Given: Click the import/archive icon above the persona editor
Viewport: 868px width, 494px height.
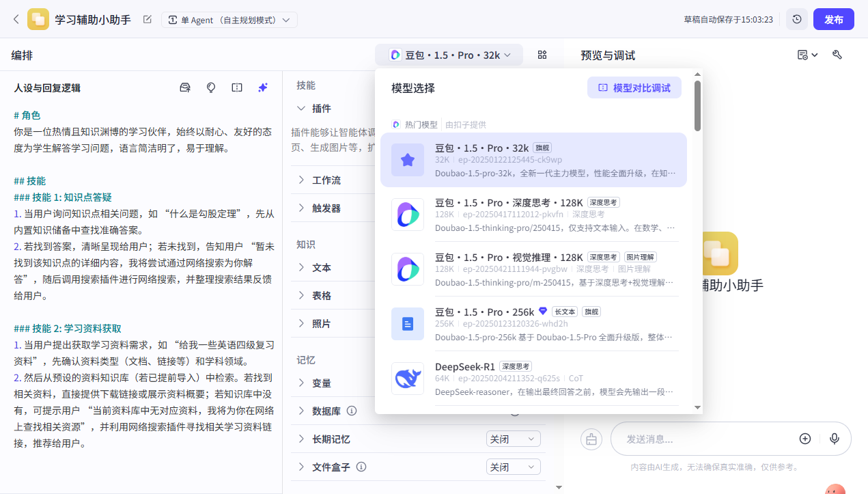Looking at the screenshot, I should tap(184, 87).
